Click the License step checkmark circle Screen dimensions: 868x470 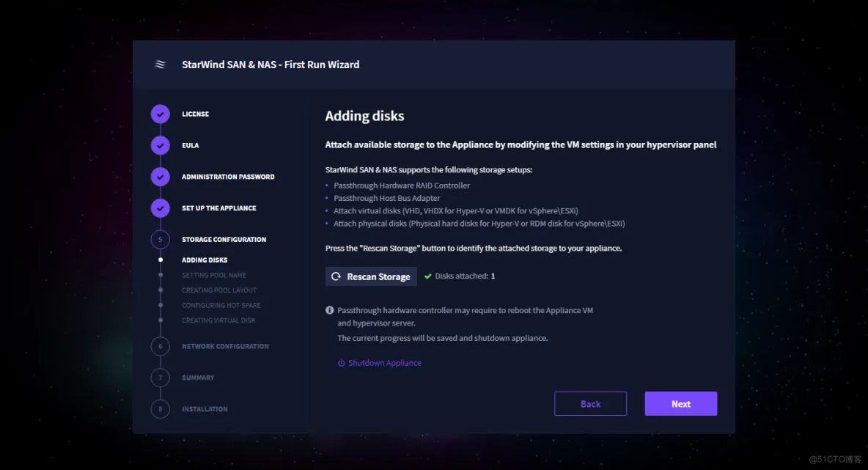point(161,114)
